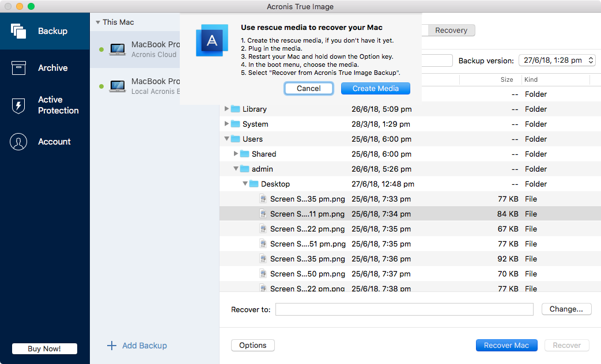This screenshot has height=364, width=601.
Task: Click the Acronis logo in the dialog
Action: coord(211,40)
